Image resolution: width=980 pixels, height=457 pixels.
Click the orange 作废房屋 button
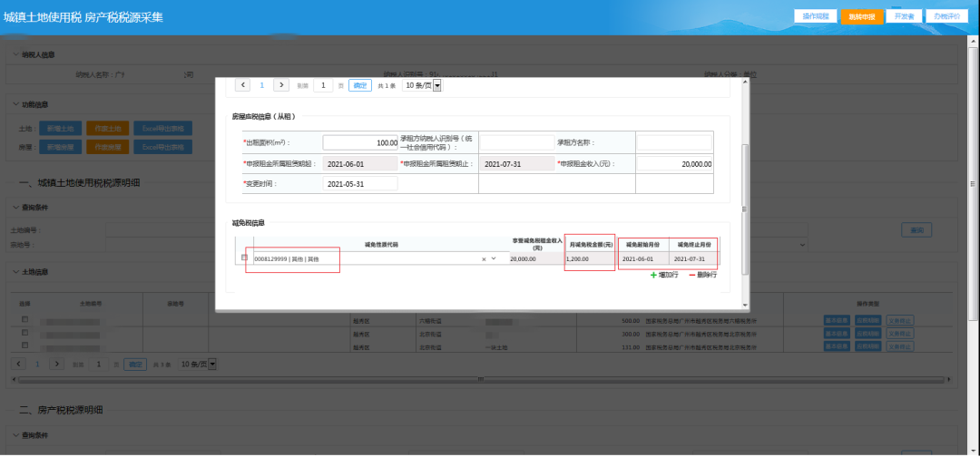(107, 147)
